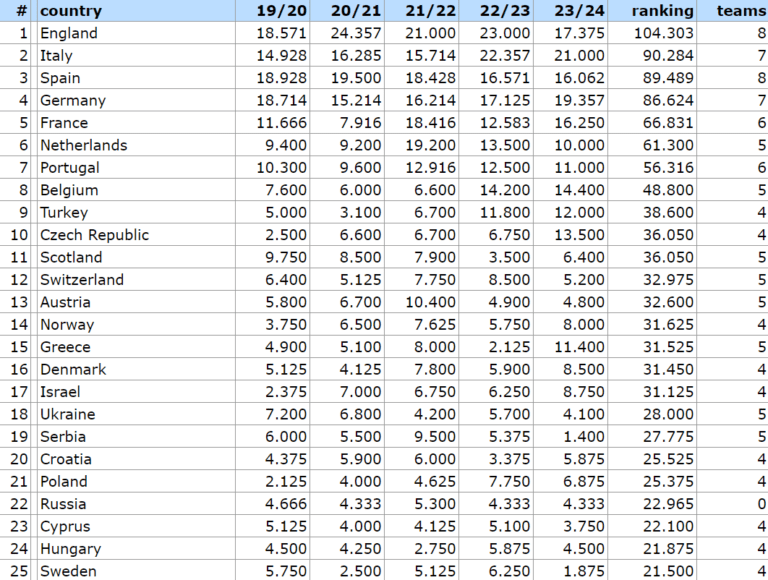
Task: Click the 'teams' column header
Action: click(741, 11)
